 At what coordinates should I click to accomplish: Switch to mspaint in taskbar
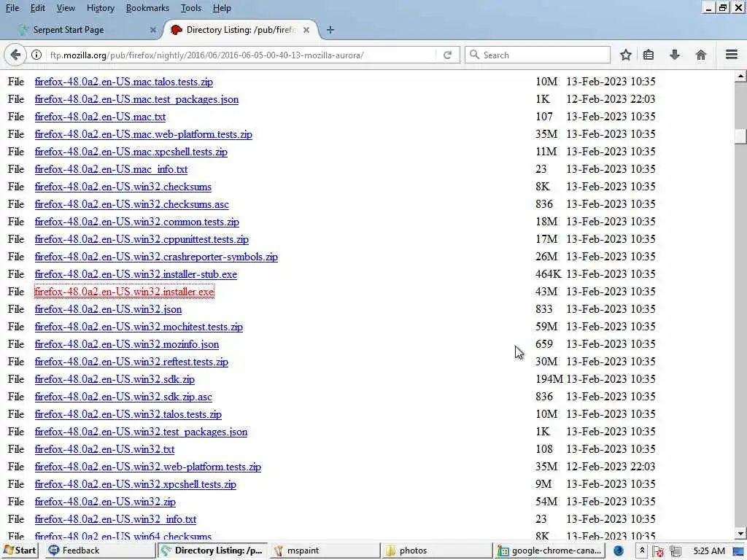325,551
